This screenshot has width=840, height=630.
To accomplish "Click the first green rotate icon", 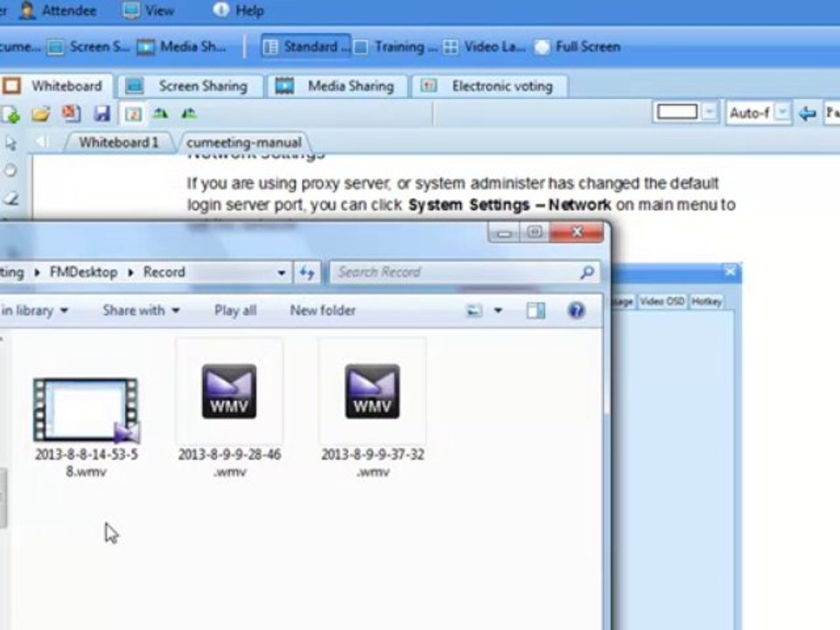I will tap(160, 114).
